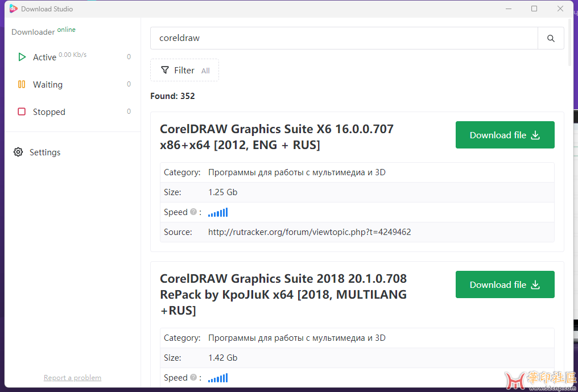Click Category text in the X6 card

tap(297, 172)
